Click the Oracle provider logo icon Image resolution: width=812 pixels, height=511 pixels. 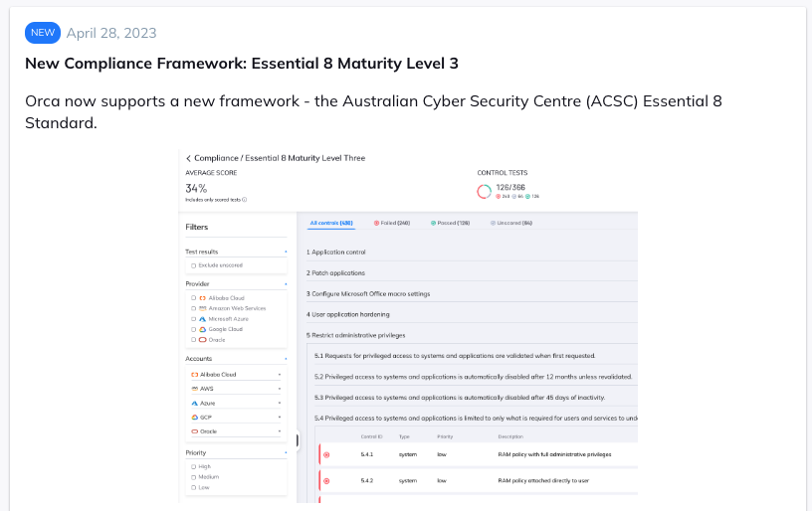(202, 340)
